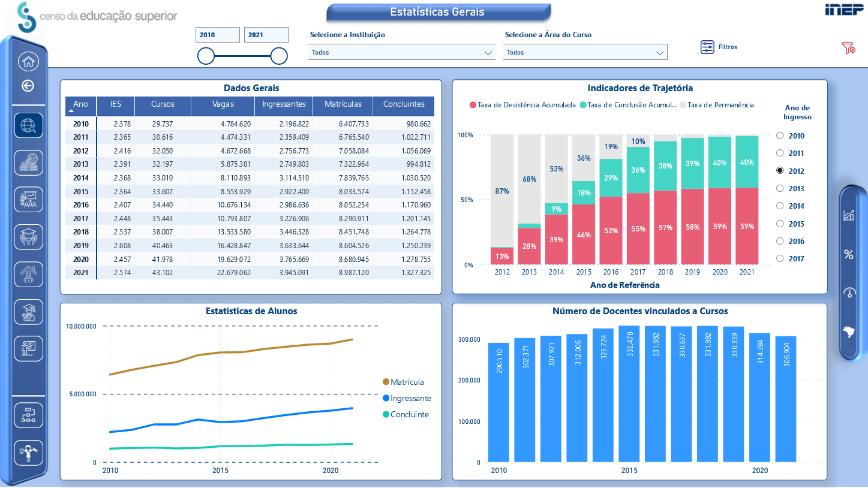This screenshot has width=868, height=488.
Task: Select the percent indicator icon
Action: point(848,254)
